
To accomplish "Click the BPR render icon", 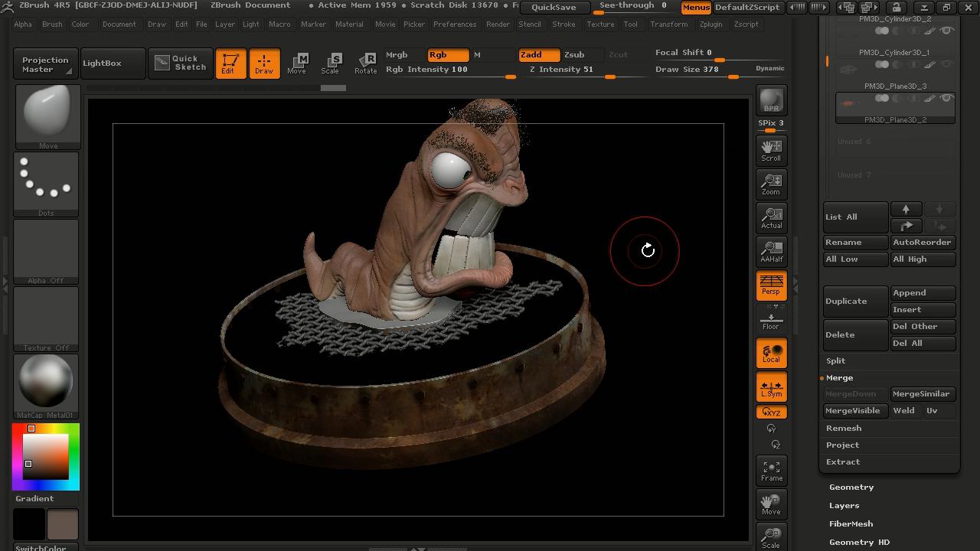I will click(x=771, y=100).
